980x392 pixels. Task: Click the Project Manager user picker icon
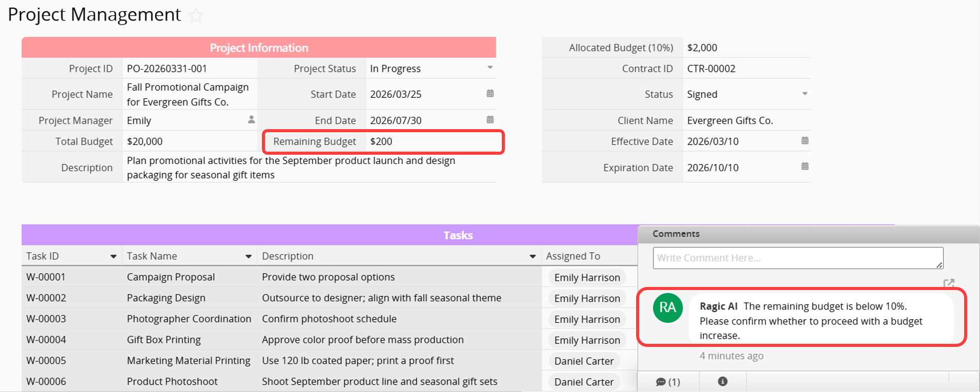click(x=251, y=119)
